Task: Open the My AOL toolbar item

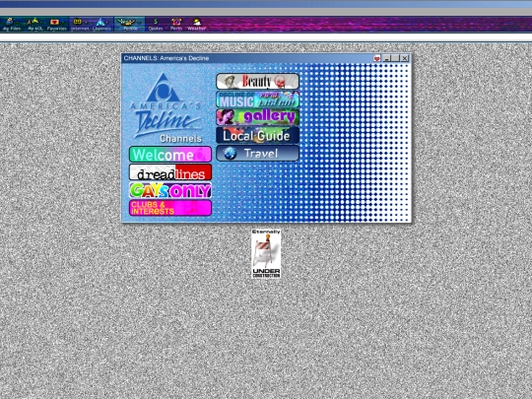Action: tap(34, 24)
